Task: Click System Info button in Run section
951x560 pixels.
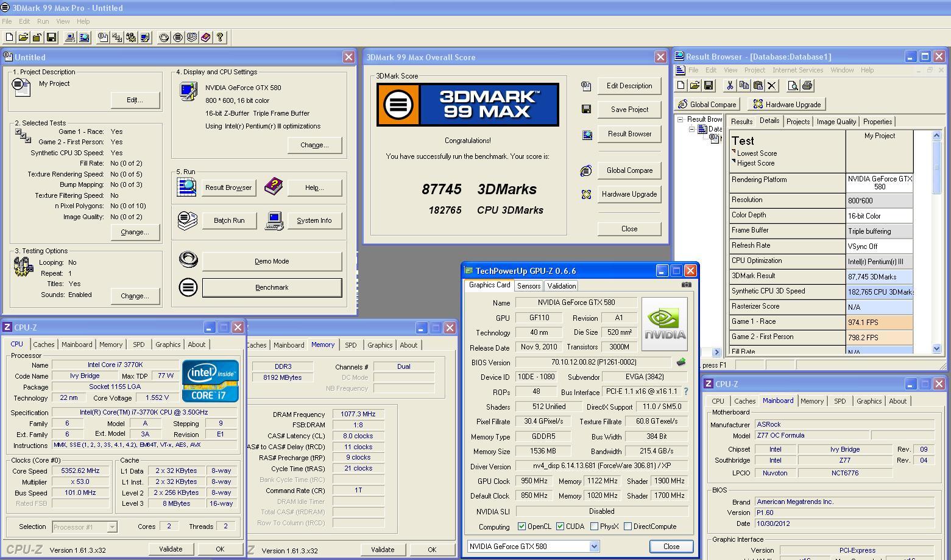Action: click(x=314, y=221)
